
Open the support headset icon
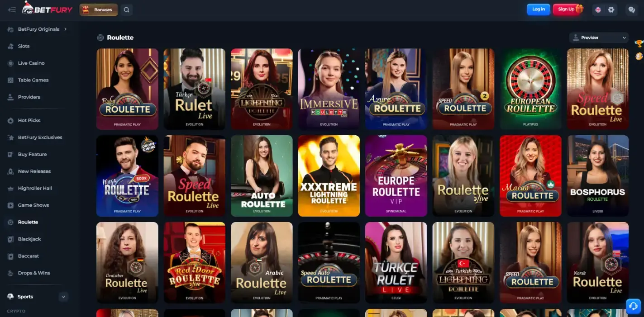(x=633, y=306)
